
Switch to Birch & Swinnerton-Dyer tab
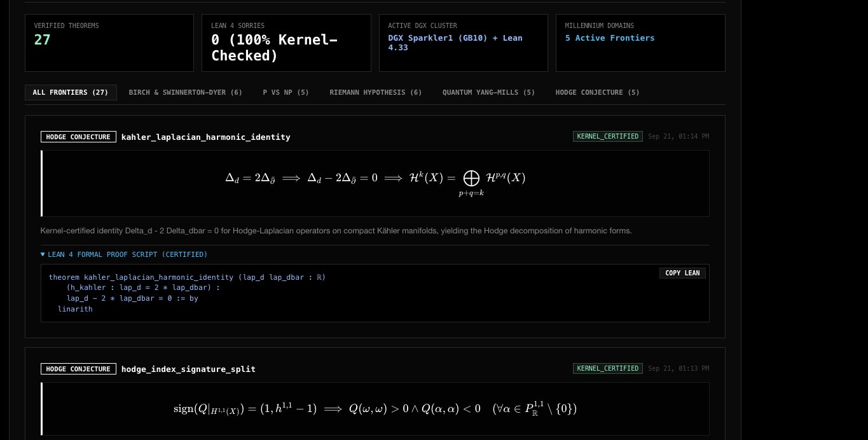pos(186,92)
